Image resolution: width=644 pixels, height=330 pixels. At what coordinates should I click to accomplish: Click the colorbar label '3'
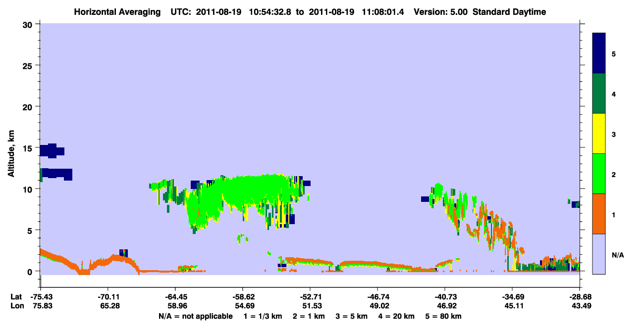point(613,134)
